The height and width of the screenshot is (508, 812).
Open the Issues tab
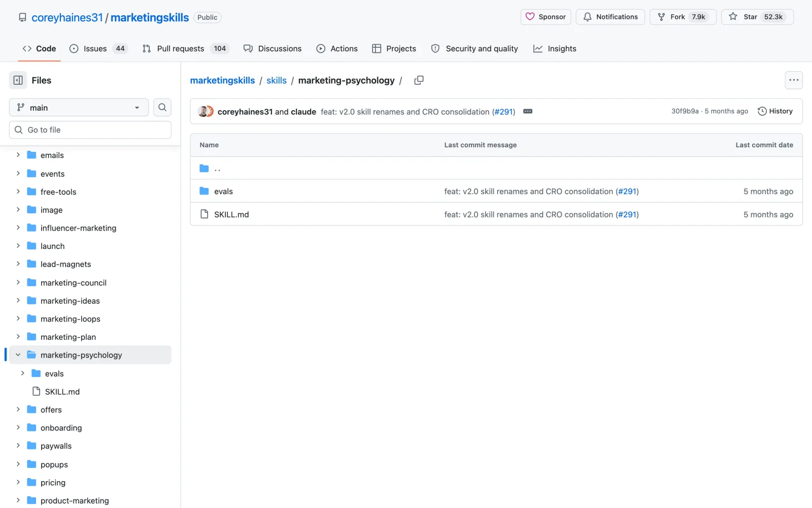coord(98,49)
